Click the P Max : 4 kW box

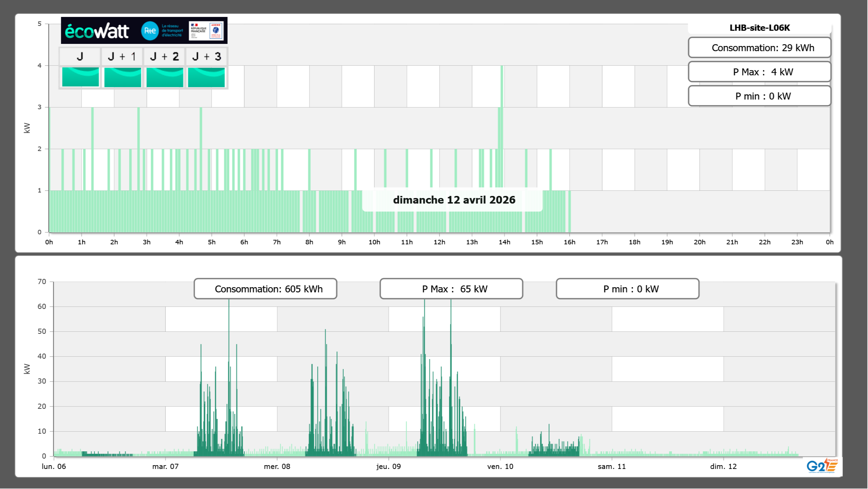point(759,72)
